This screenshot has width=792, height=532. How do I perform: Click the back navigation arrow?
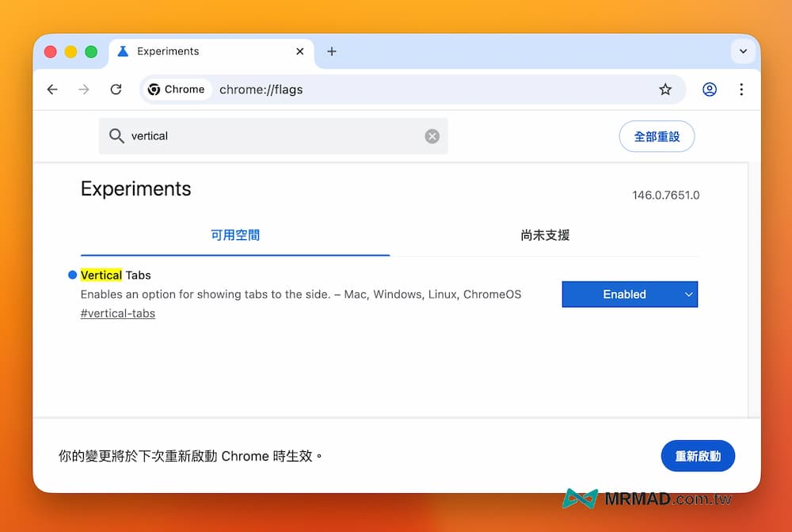[x=52, y=89]
